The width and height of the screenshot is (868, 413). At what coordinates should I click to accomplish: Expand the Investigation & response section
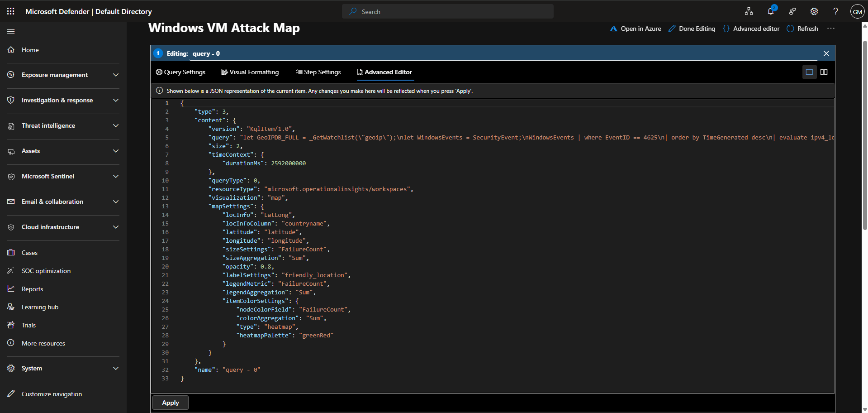pos(116,100)
